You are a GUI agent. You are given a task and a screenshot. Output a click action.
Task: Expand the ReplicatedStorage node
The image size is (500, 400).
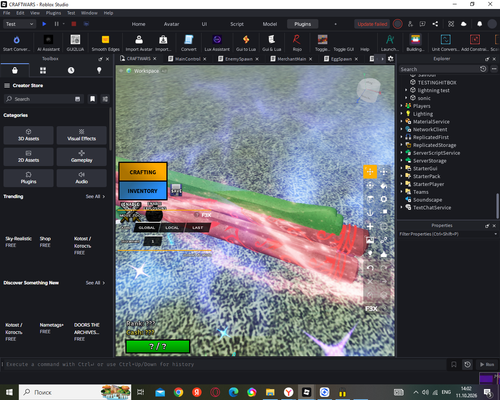pyautogui.click(x=402, y=145)
